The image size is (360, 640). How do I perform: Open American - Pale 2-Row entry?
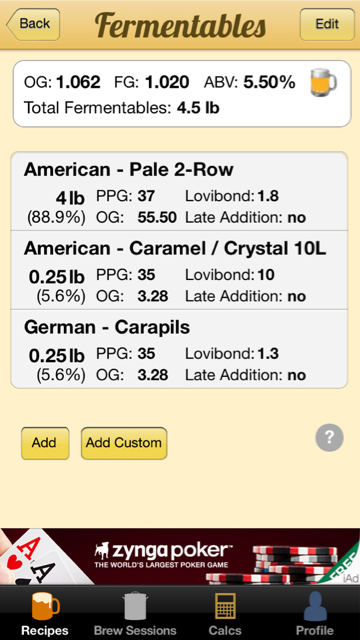click(179, 191)
